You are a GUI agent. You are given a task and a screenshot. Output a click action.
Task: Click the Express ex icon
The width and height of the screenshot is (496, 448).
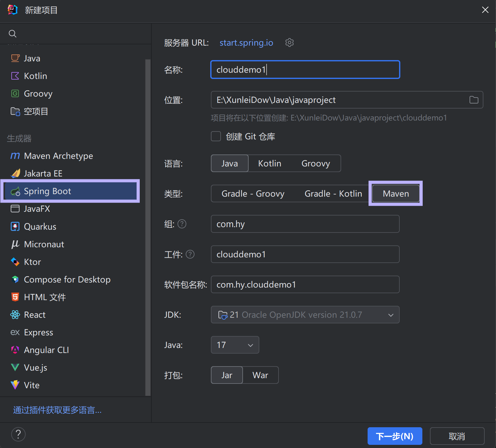pos(15,332)
